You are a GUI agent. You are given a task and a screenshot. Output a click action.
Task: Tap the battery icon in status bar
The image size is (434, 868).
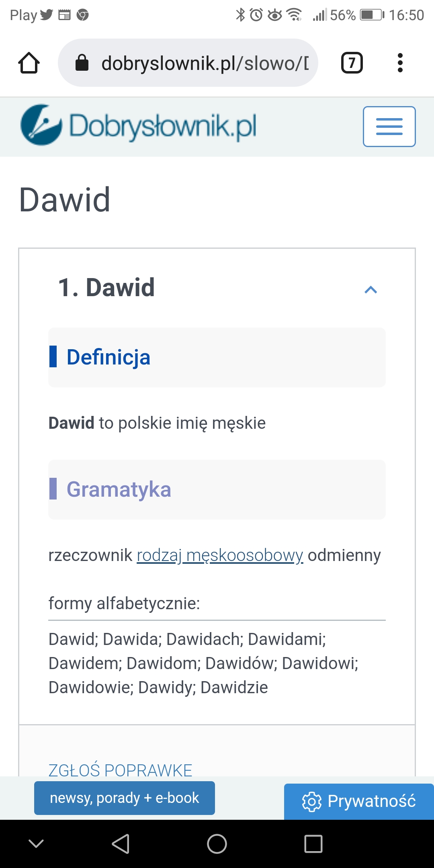(x=372, y=15)
